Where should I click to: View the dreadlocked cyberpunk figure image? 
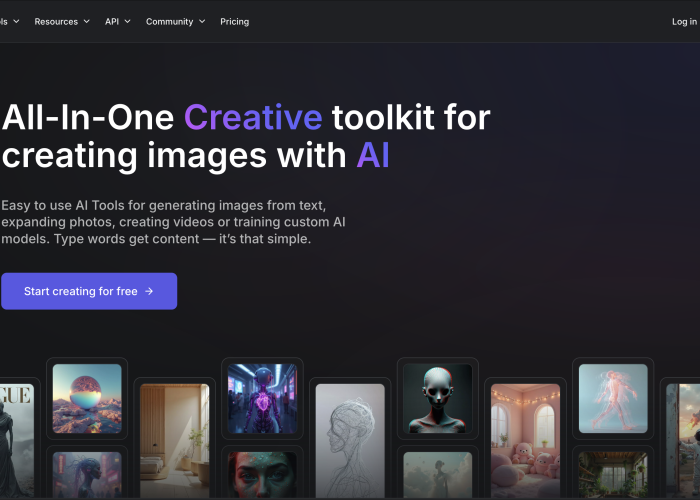click(x=87, y=475)
